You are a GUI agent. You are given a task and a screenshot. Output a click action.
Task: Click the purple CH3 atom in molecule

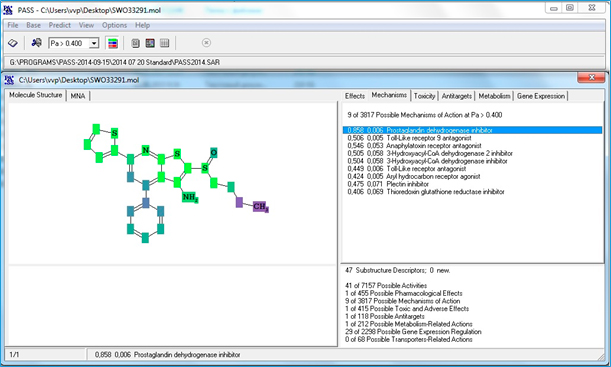coord(261,206)
